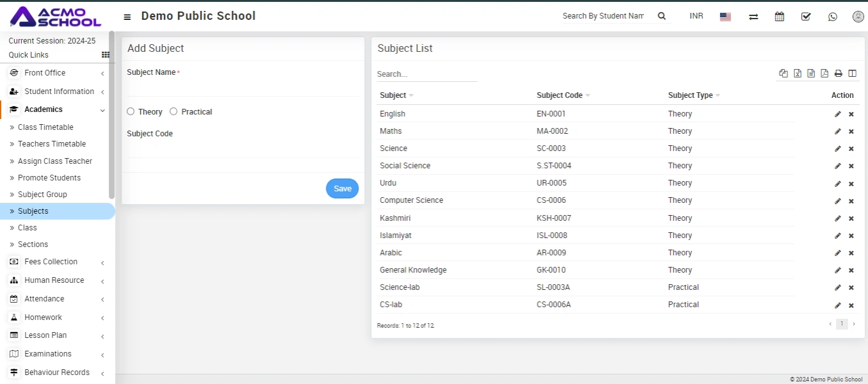Screen dimensions: 868x384
Task: Open WhatsApp icon in top bar
Action: (x=832, y=17)
